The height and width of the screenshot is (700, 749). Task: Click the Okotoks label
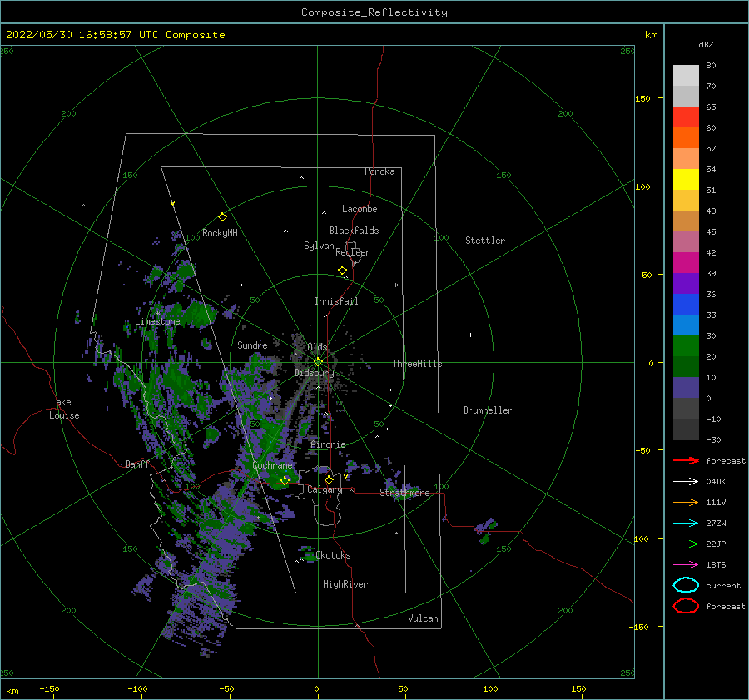pos(333,555)
